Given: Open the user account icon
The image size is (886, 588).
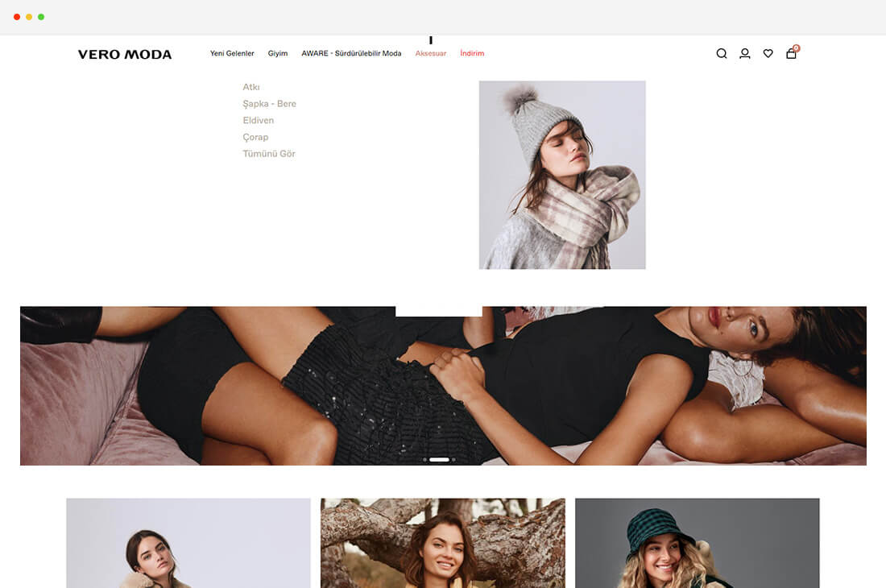Looking at the screenshot, I should 745,54.
